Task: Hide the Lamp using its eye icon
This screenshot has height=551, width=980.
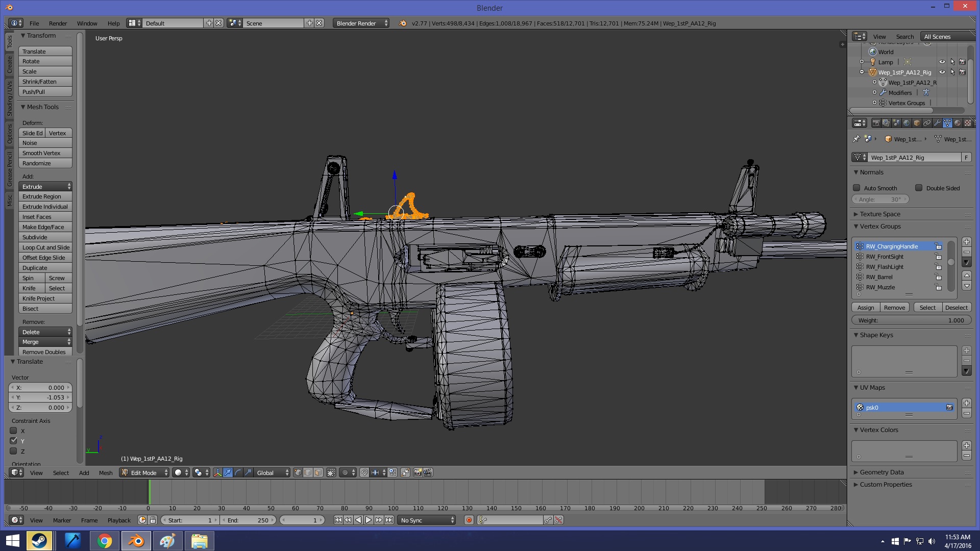Action: pyautogui.click(x=942, y=62)
